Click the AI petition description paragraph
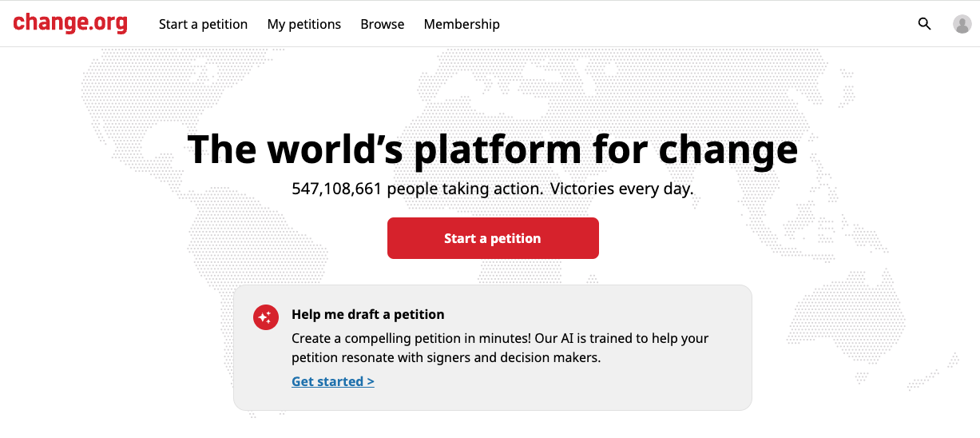Screen dimensions: 980x438 coord(499,348)
